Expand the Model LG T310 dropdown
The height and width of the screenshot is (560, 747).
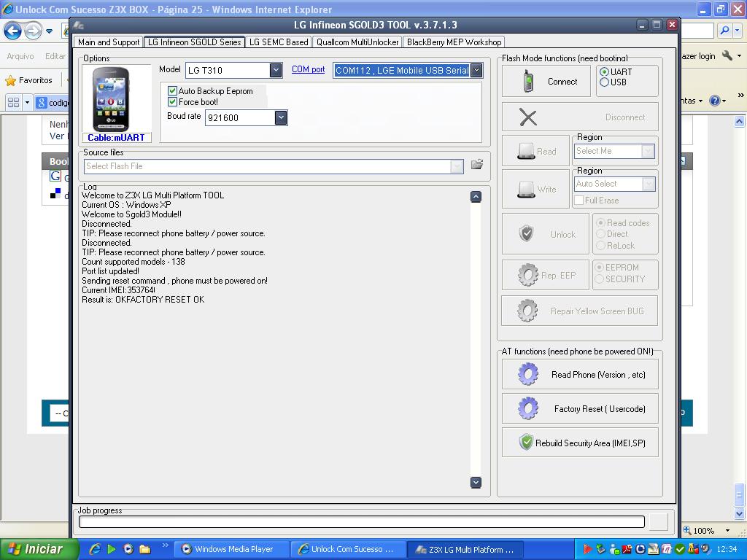pyautogui.click(x=275, y=70)
